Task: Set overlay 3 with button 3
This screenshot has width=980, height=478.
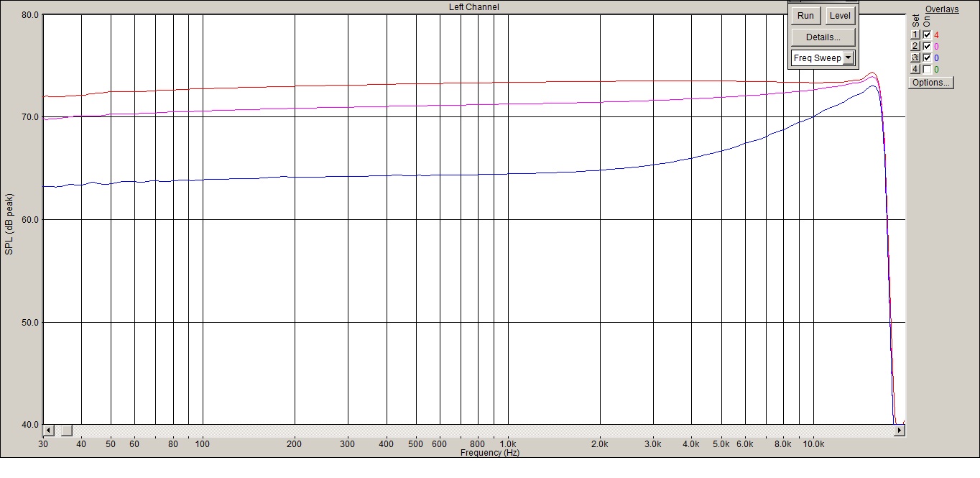Action: [915, 58]
